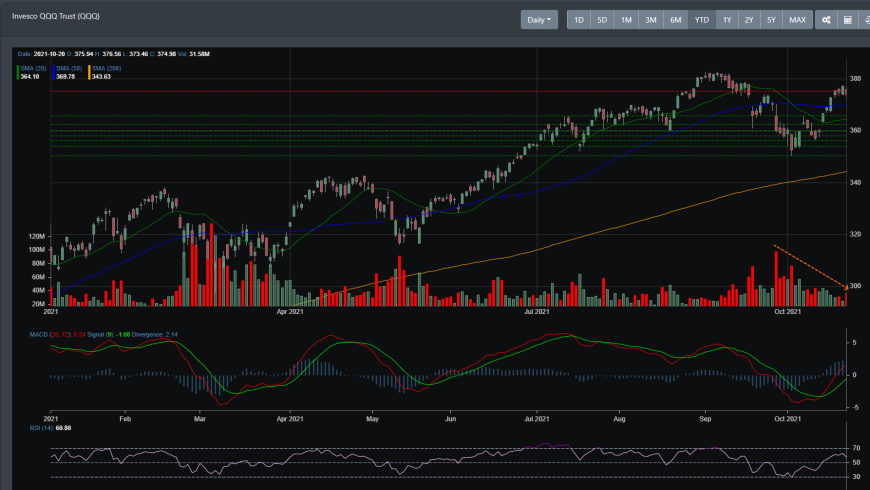
Task: Click the Sep label on MACD axis
Action: 705,419
